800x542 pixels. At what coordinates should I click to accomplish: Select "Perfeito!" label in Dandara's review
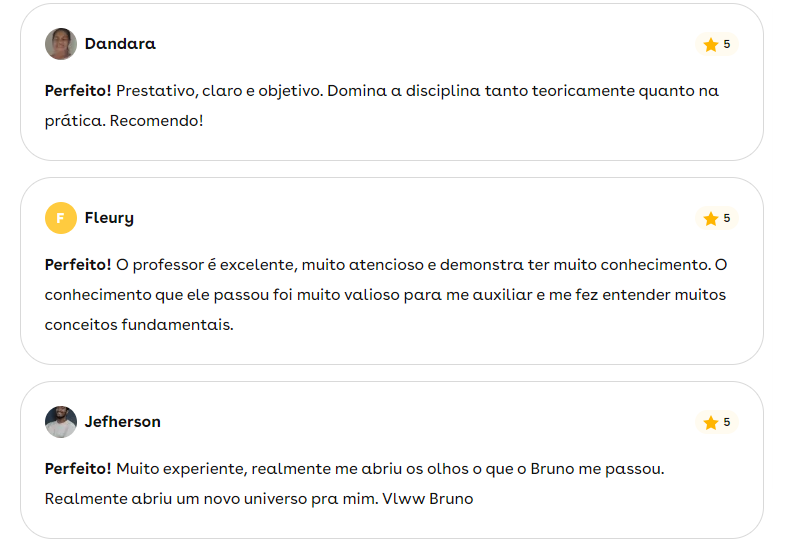click(78, 91)
